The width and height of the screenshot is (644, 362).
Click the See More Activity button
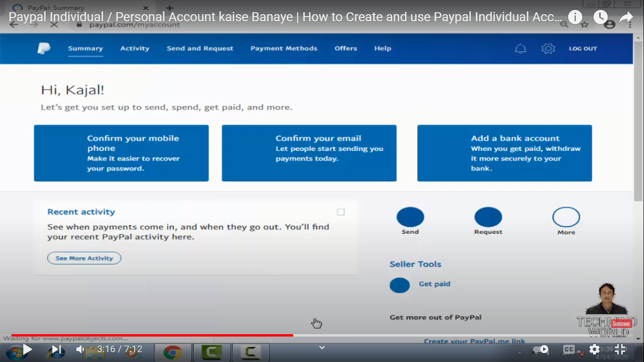84,258
